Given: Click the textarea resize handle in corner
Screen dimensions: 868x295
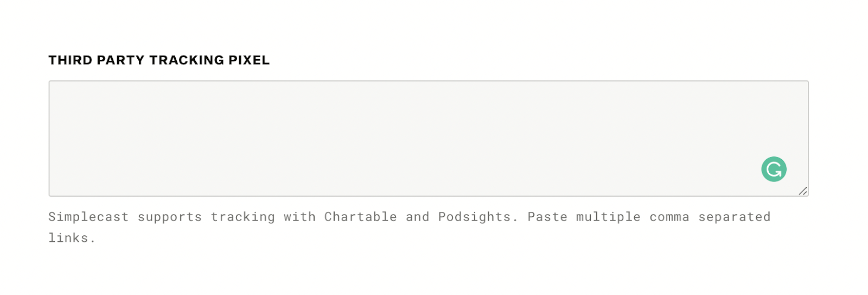Looking at the screenshot, I should (x=803, y=191).
